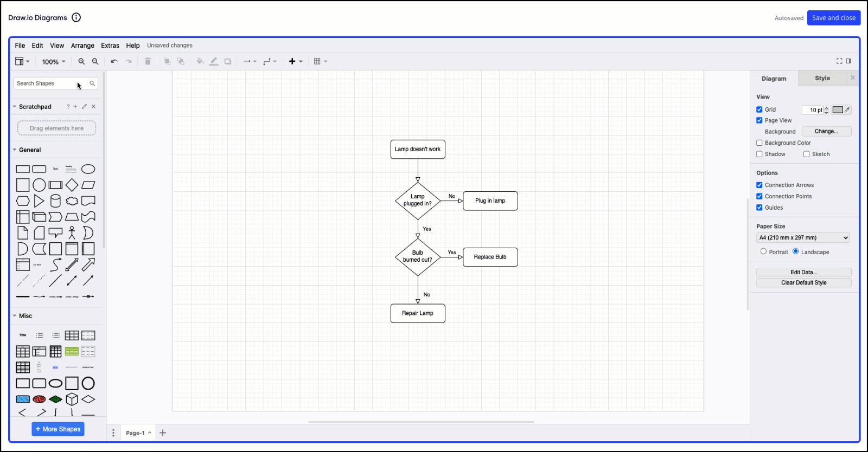Click the delete trash icon

pos(148,61)
